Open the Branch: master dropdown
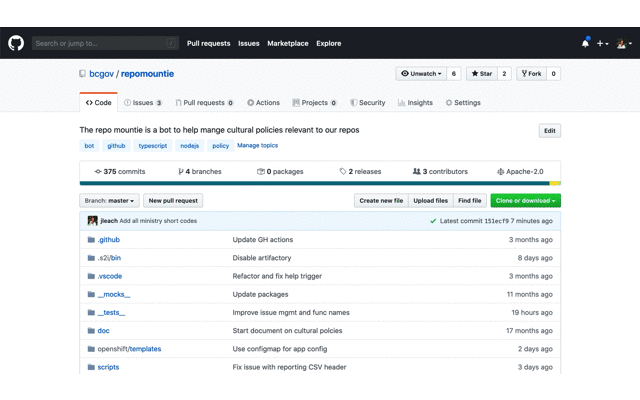This screenshot has width=640, height=400. click(109, 200)
